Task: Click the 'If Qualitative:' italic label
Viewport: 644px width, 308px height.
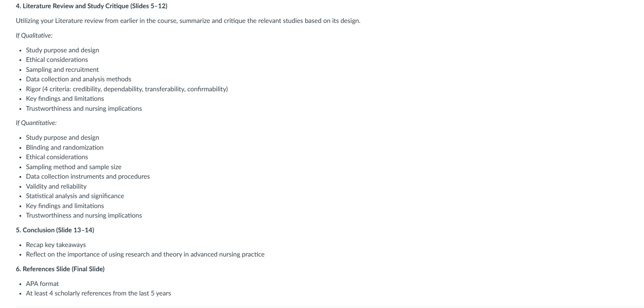Action: [x=34, y=35]
